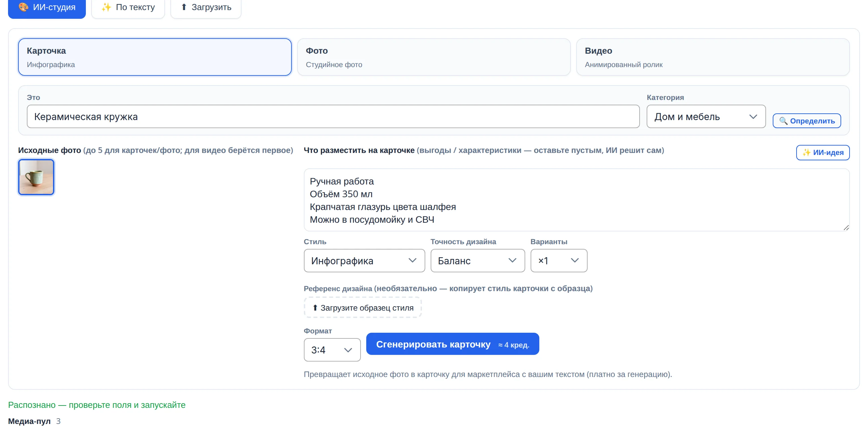Viewport: 868px width, 432px height.
Task: Expand the Точность дизайна dropdown Баланс
Action: click(x=478, y=261)
